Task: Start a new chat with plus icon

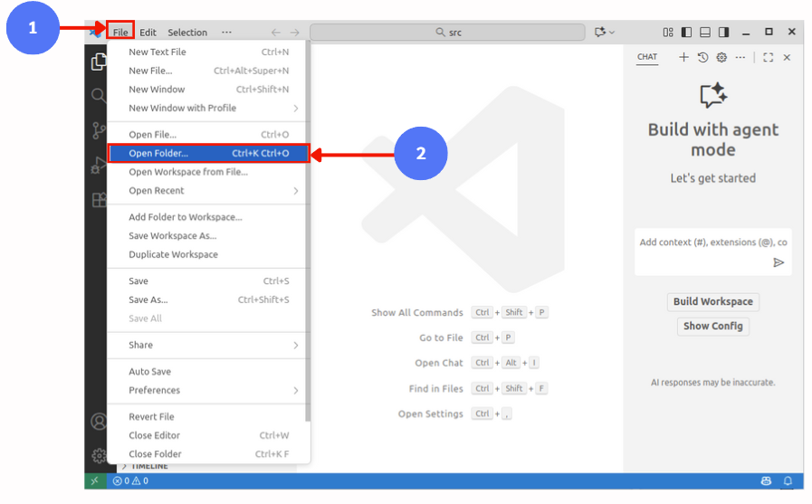Action: coord(683,57)
